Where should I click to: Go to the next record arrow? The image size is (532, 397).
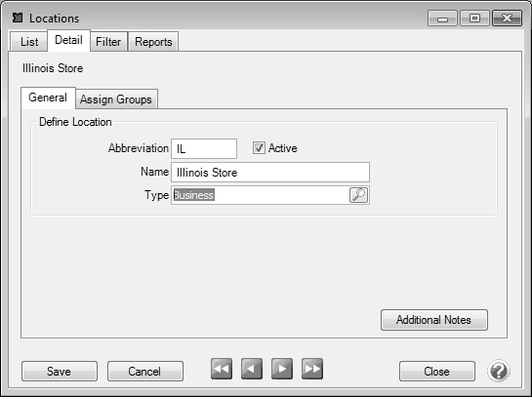(282, 369)
